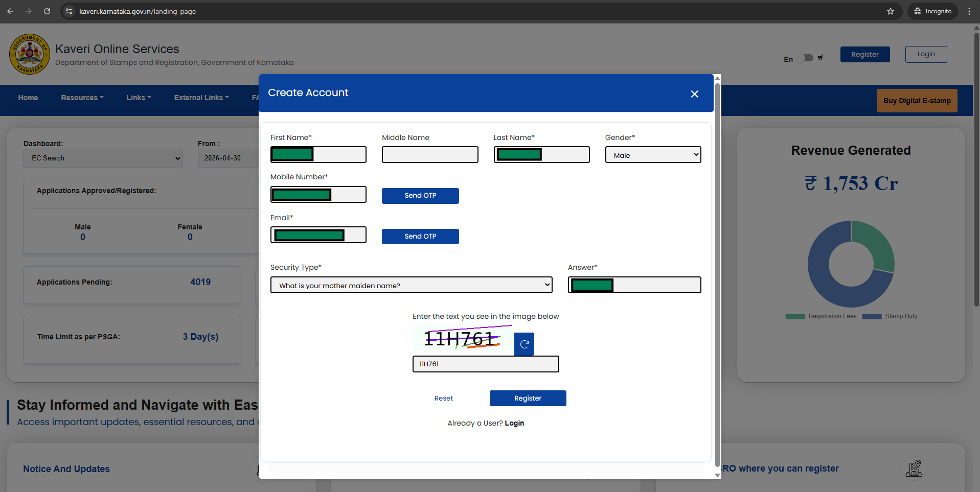Open the Security Type dropdown
980x492 pixels.
[412, 285]
